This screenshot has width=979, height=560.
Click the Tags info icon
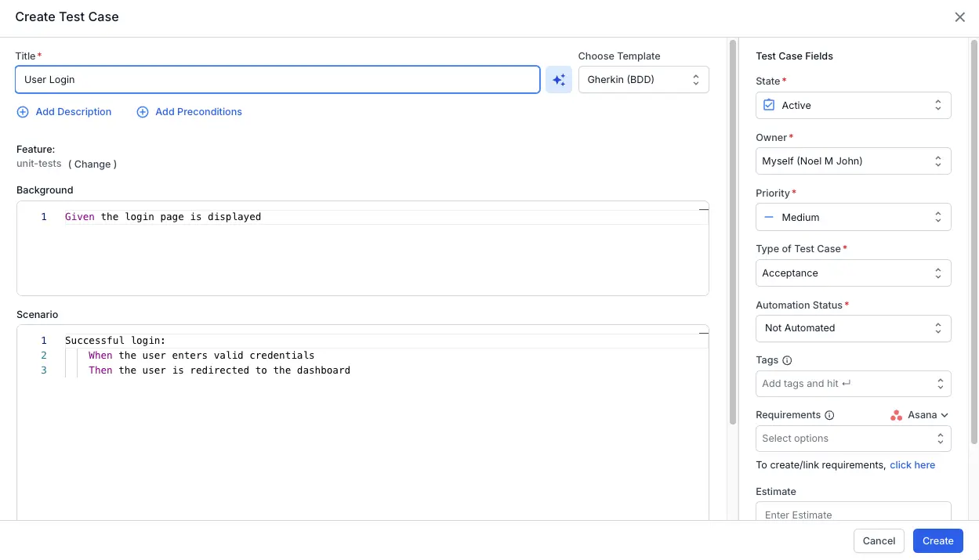click(787, 361)
